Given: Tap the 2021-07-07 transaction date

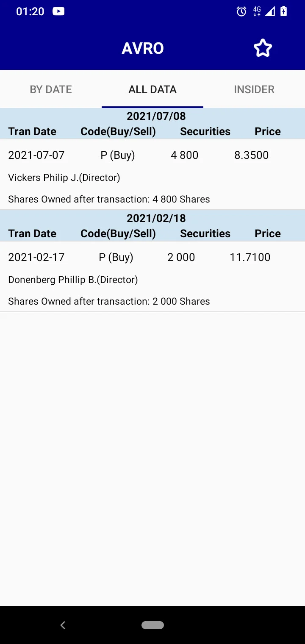Looking at the screenshot, I should [36, 155].
